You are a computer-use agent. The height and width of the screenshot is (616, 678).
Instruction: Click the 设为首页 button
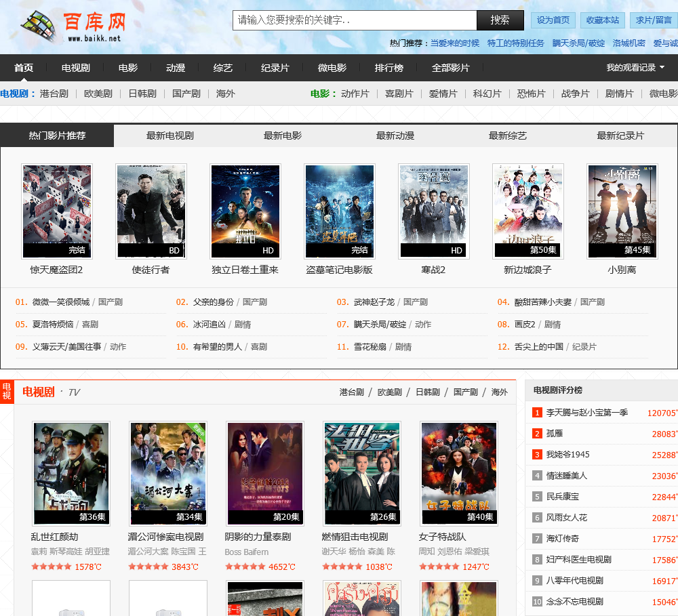pos(553,20)
